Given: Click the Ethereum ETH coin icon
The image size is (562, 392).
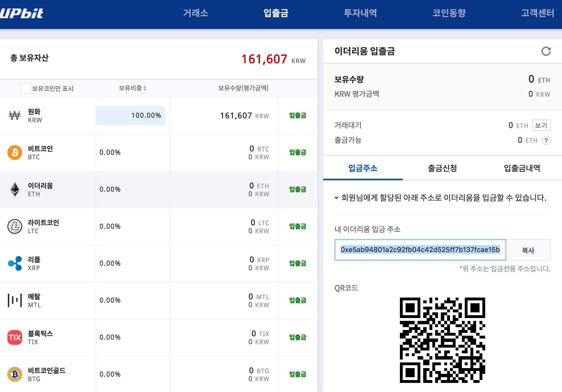Looking at the screenshot, I should tap(15, 189).
